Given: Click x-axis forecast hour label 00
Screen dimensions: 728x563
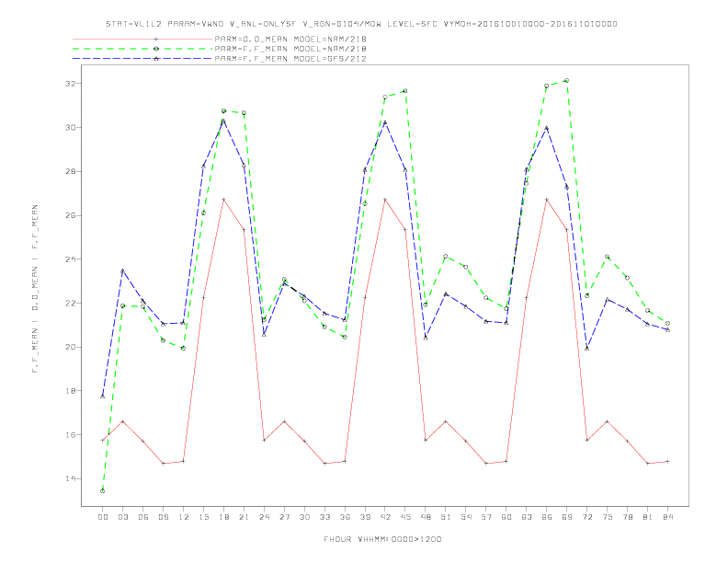Looking at the screenshot, I should (x=103, y=517).
